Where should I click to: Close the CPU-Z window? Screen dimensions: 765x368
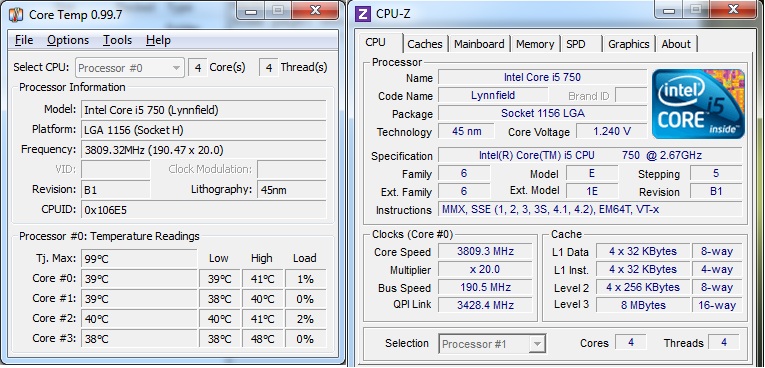pos(733,10)
